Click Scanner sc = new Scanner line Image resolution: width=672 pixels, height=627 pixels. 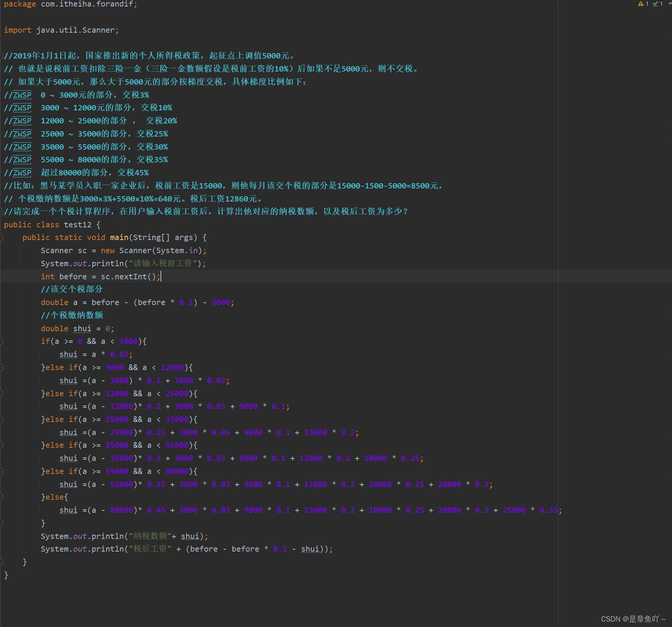124,251
